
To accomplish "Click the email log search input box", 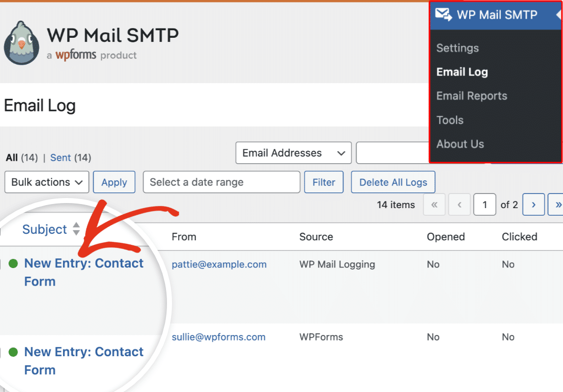I will (393, 153).
